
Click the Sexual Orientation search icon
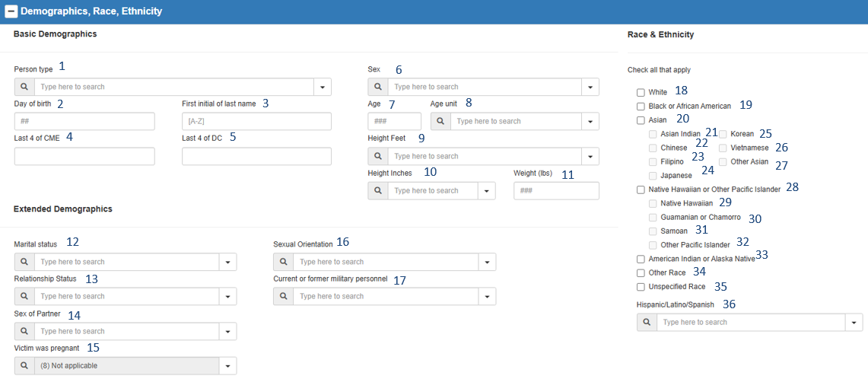[x=283, y=262]
